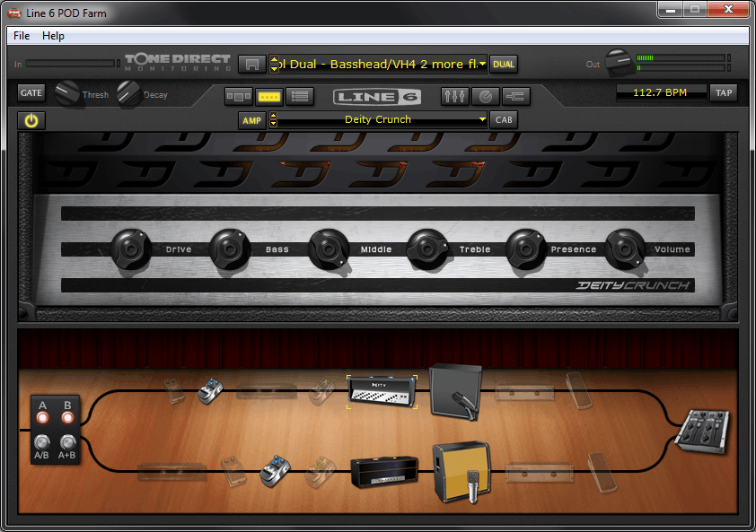The height and width of the screenshot is (532, 756).
Task: Toggle input B red LED button
Action: [x=67, y=417]
